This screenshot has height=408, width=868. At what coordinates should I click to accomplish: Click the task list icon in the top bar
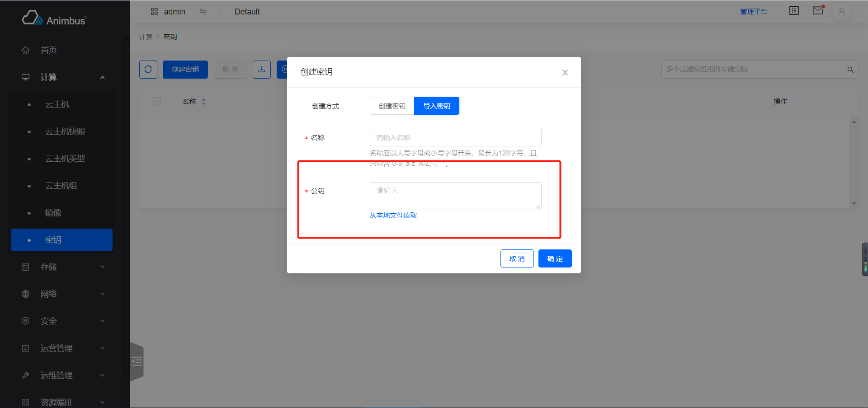tap(794, 10)
